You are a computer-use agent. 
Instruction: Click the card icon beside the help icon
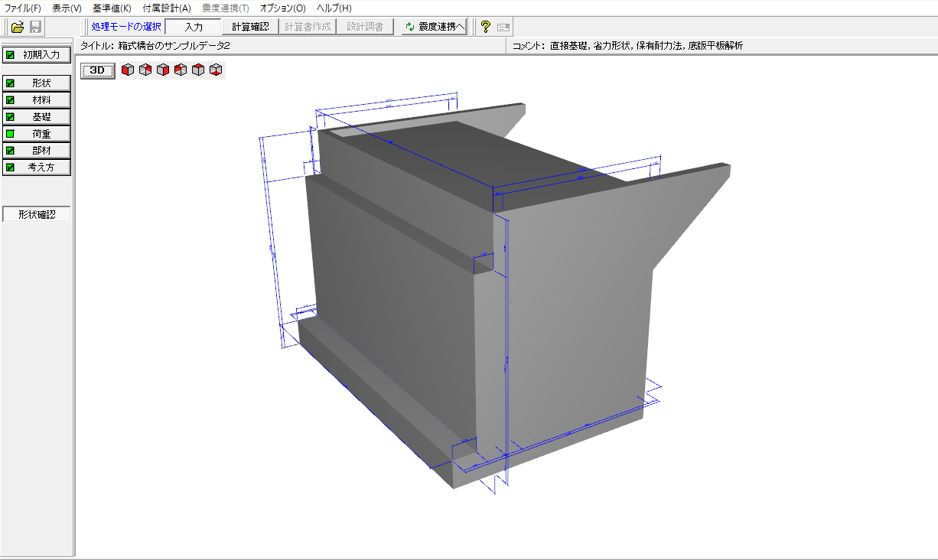503,27
